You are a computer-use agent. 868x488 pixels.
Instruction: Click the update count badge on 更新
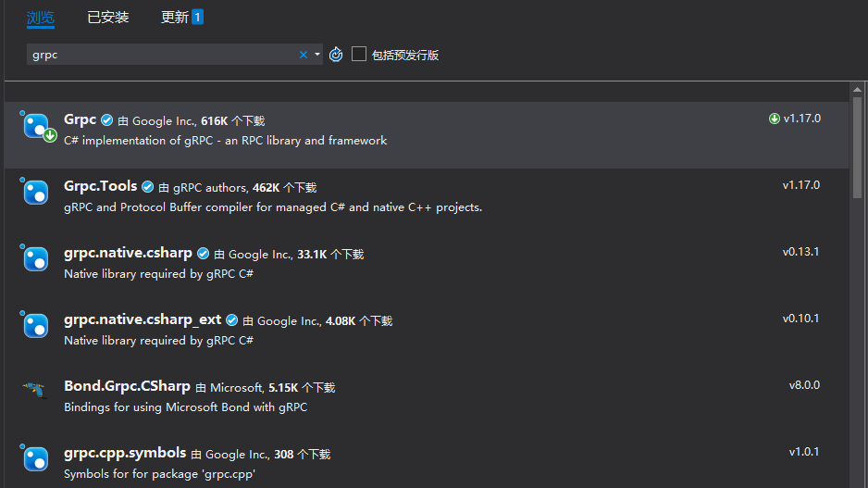(197, 18)
